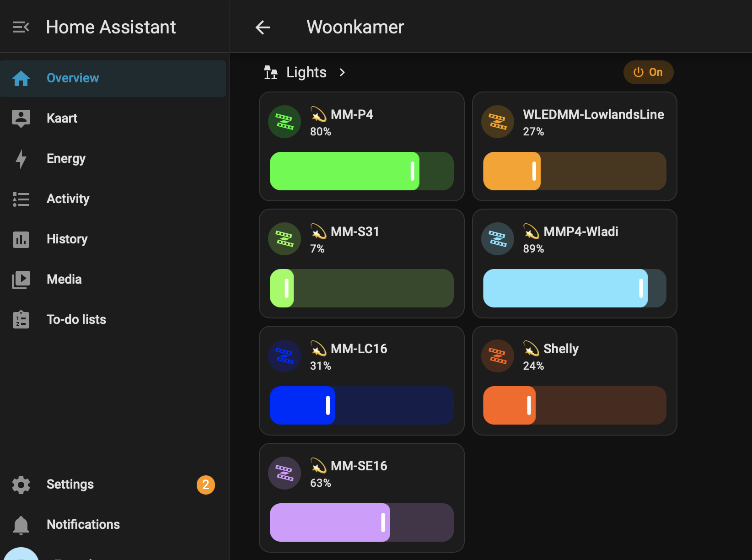752x560 pixels.
Task: Toggle MM-SE16 purple LED strip icon
Action: pos(285,473)
